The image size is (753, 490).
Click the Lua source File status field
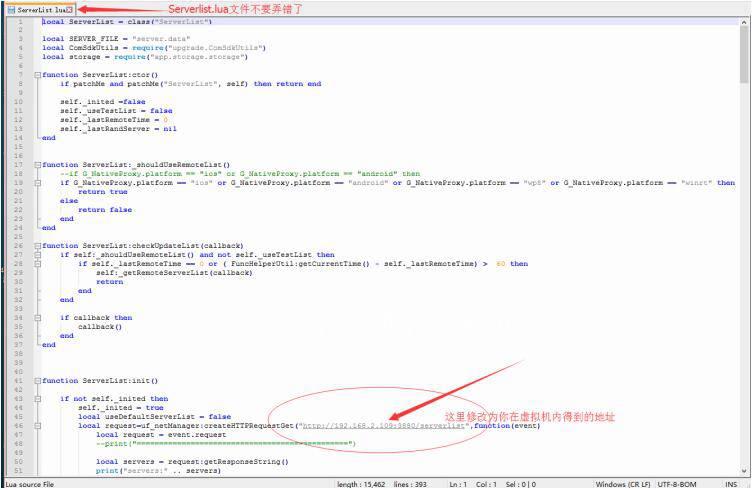click(30, 484)
